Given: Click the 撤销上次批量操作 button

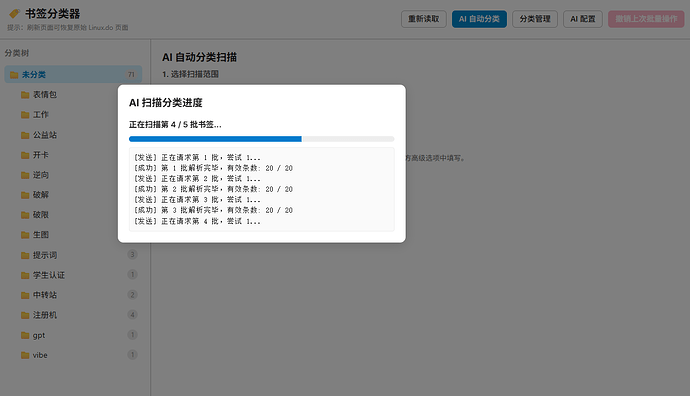Looking at the screenshot, I should tap(646, 19).
